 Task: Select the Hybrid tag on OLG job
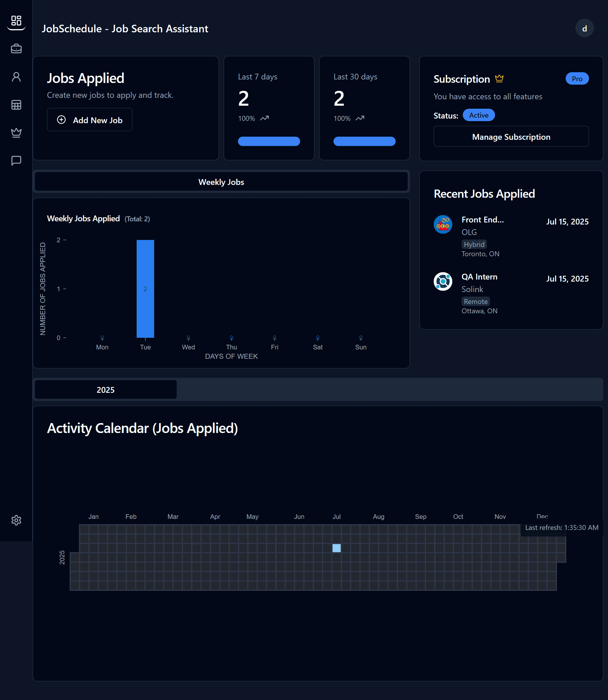[x=474, y=244]
